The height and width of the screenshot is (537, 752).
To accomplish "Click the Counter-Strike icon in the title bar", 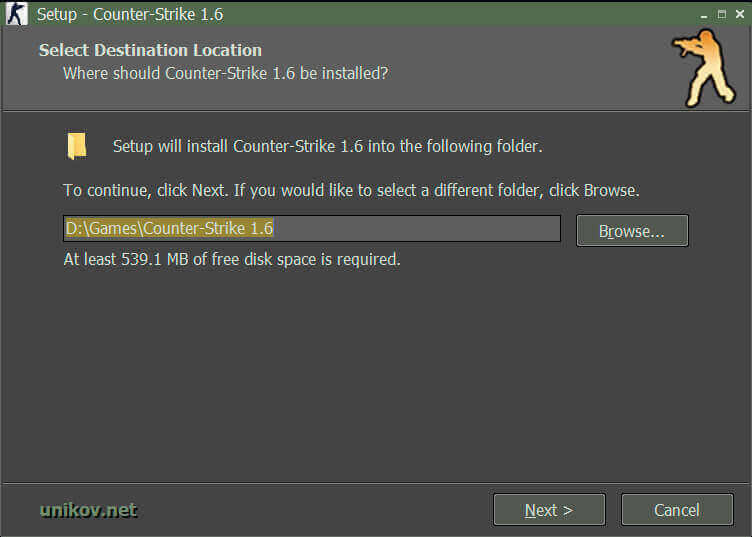I will click(16, 15).
